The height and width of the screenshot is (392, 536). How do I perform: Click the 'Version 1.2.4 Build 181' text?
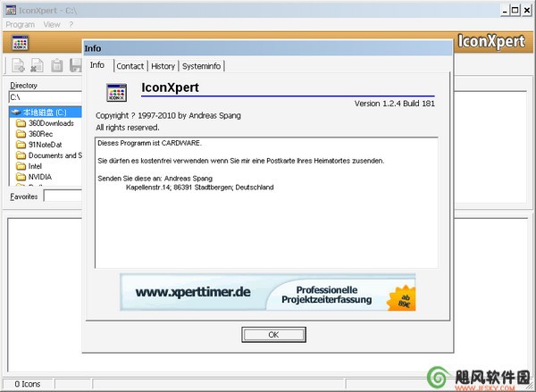[x=395, y=104]
